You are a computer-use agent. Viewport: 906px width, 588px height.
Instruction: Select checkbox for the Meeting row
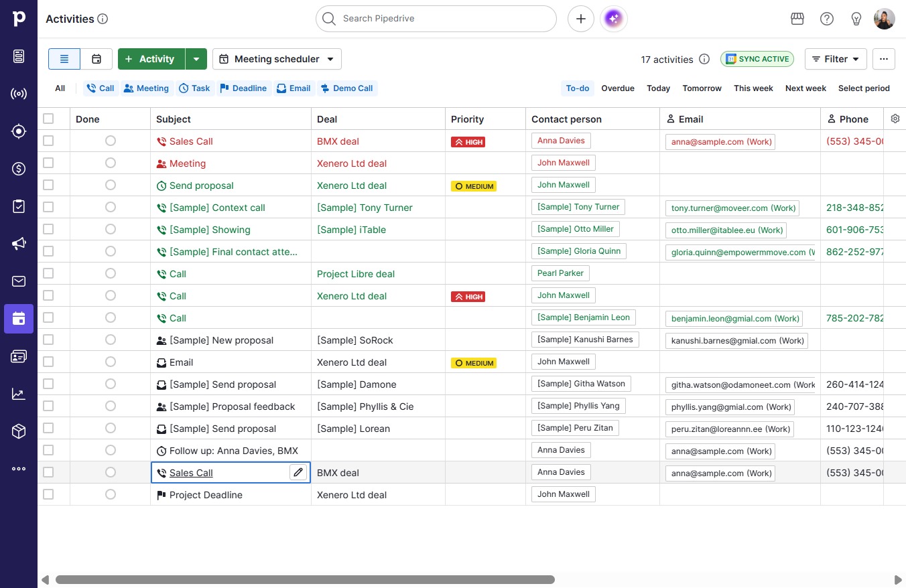[x=48, y=163]
